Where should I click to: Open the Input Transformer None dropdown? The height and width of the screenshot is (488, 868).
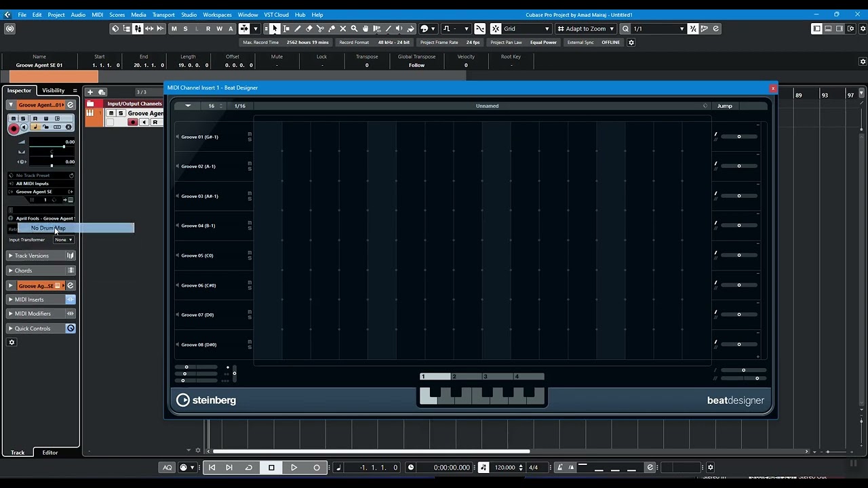pyautogui.click(x=64, y=240)
